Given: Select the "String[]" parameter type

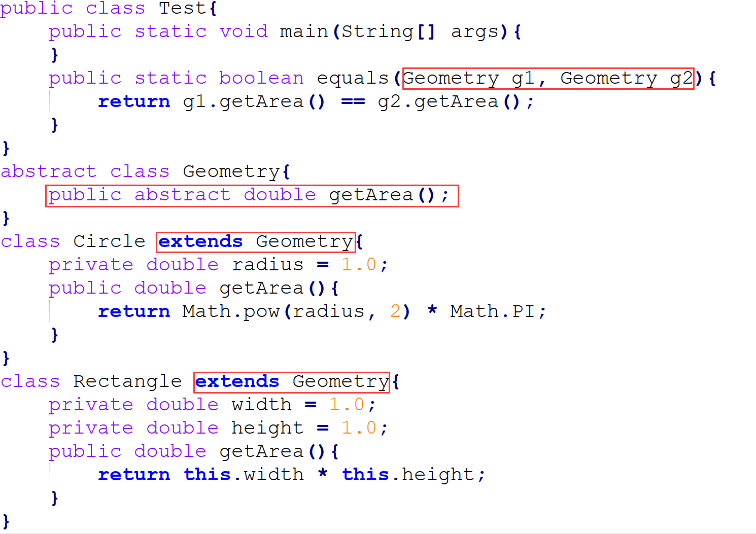Looking at the screenshot, I should coord(389,32).
